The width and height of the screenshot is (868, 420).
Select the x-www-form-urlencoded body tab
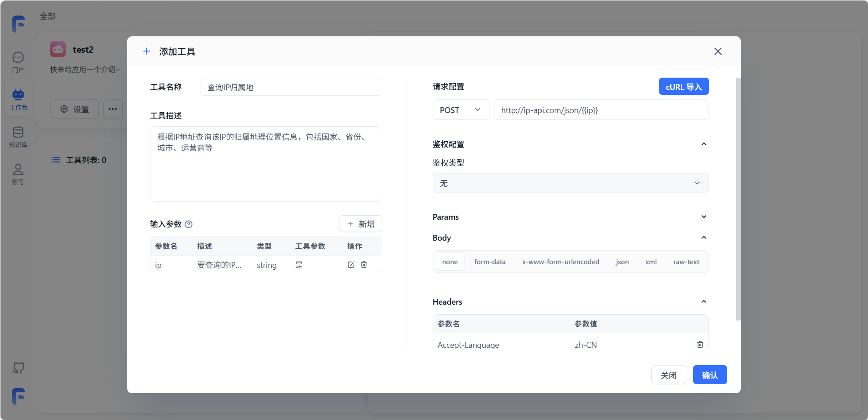click(x=560, y=262)
